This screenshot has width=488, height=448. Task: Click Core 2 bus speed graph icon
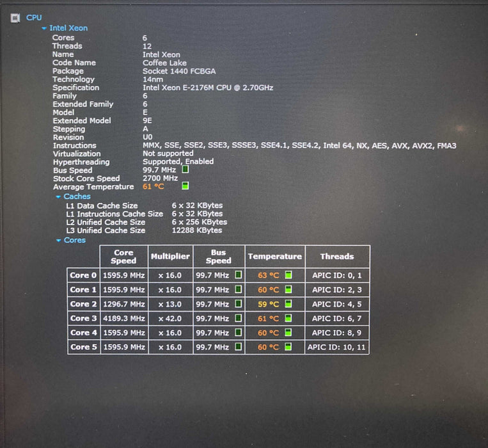point(239,304)
